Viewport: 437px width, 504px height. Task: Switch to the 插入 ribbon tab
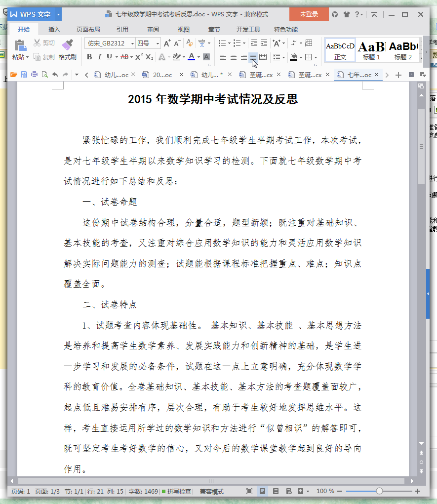click(54, 29)
